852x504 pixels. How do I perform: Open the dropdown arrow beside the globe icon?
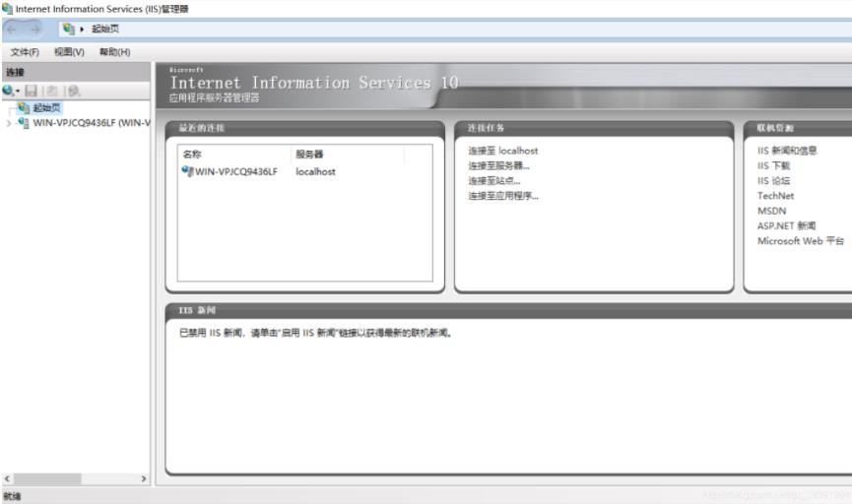[18, 92]
